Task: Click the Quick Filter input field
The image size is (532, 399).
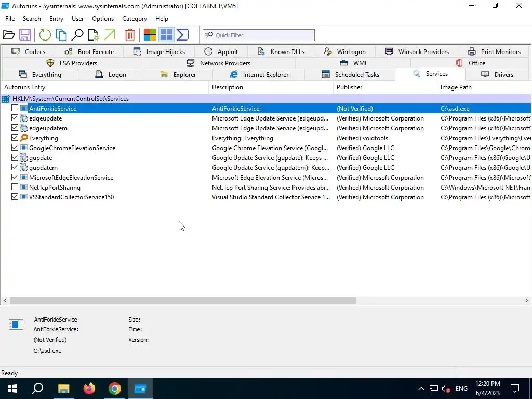Action: tap(259, 35)
